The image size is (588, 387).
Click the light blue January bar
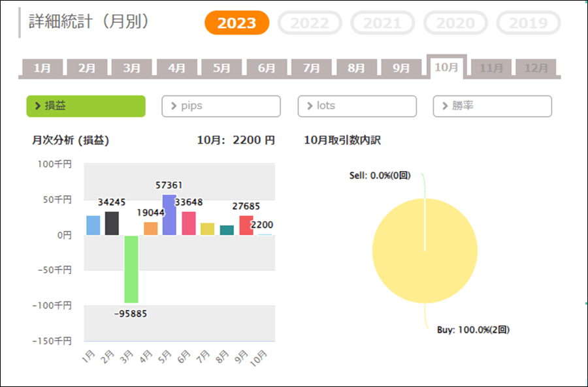coord(93,225)
